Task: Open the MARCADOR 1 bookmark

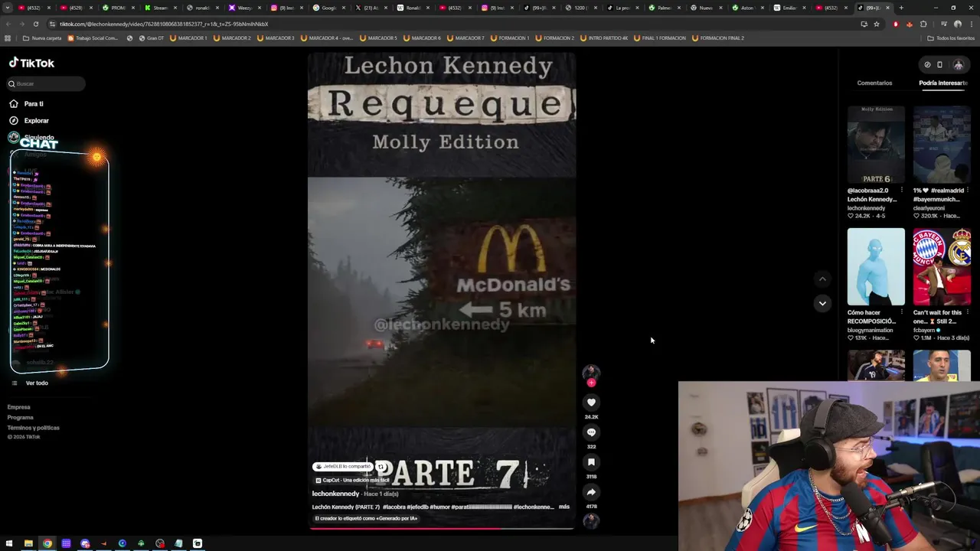Action: [190, 37]
